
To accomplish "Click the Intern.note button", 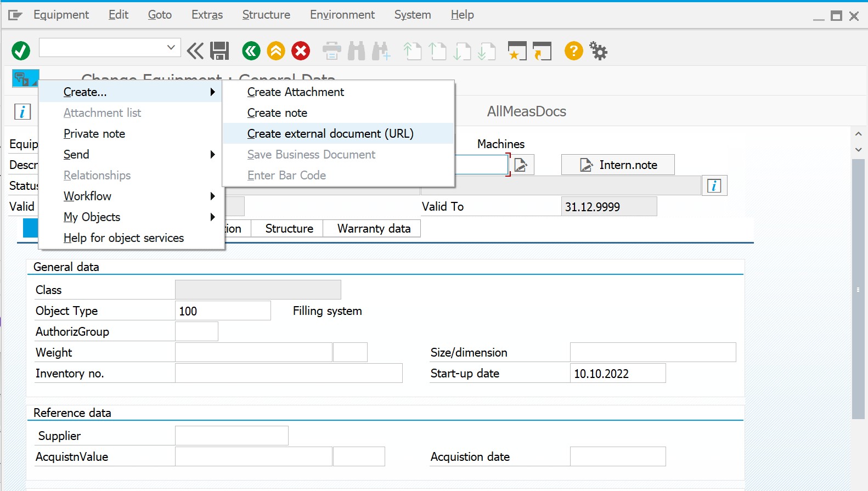I will [618, 165].
